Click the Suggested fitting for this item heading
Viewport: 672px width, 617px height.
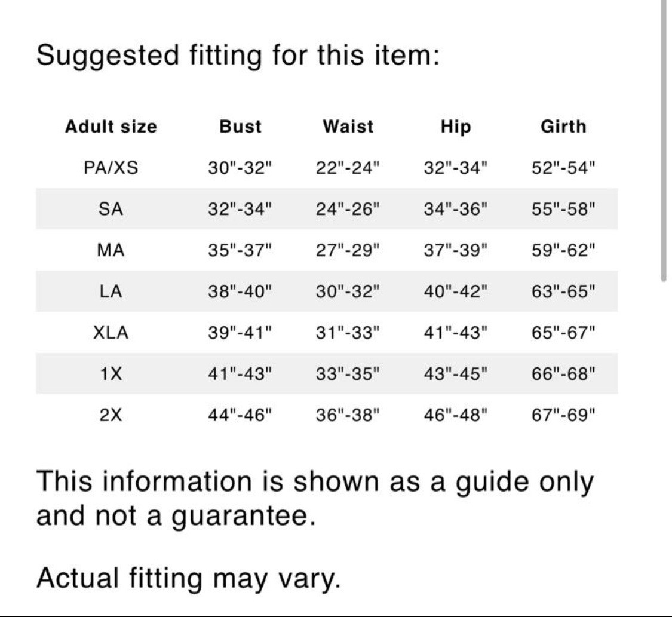pos(238,56)
